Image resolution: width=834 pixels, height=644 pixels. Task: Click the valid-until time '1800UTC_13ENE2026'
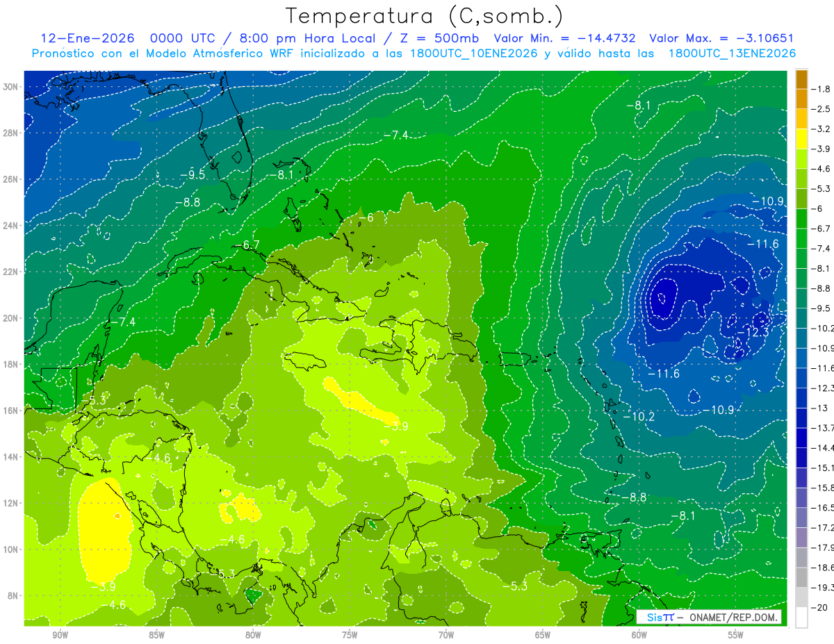pyautogui.click(x=732, y=53)
